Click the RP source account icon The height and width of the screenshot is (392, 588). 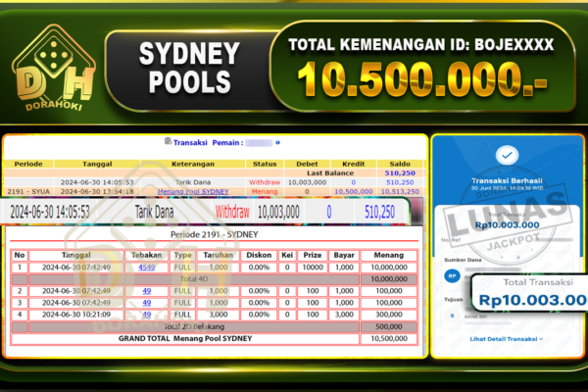point(452,275)
